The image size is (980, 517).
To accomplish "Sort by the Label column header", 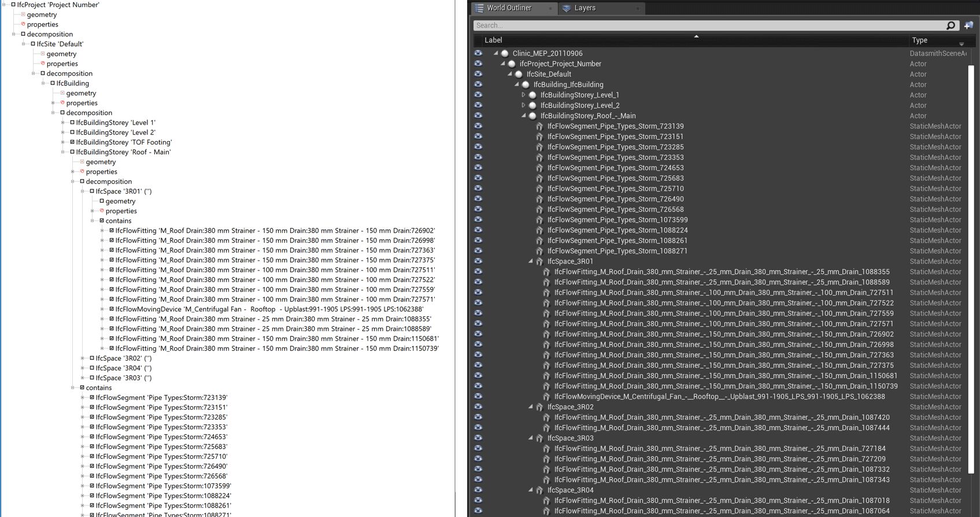I will [493, 40].
